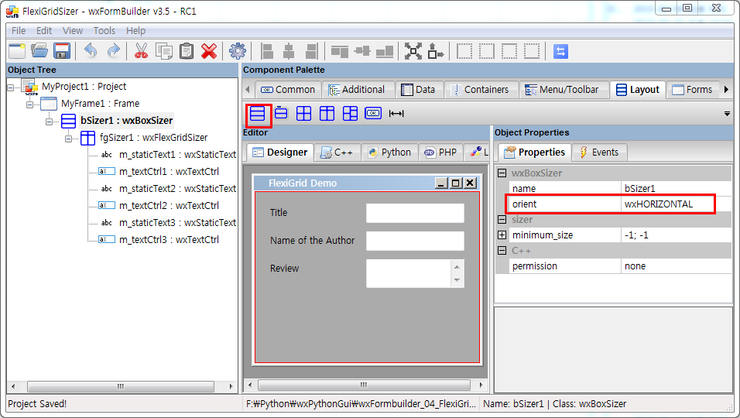740x418 pixels.
Task: Toggle the Expand layout toolbar button
Action: pyautogui.click(x=413, y=51)
